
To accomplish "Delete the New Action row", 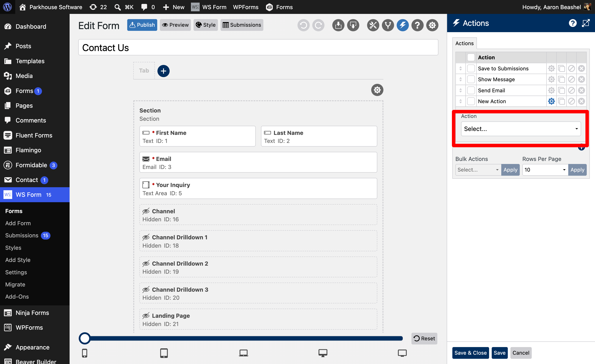I will [582, 101].
